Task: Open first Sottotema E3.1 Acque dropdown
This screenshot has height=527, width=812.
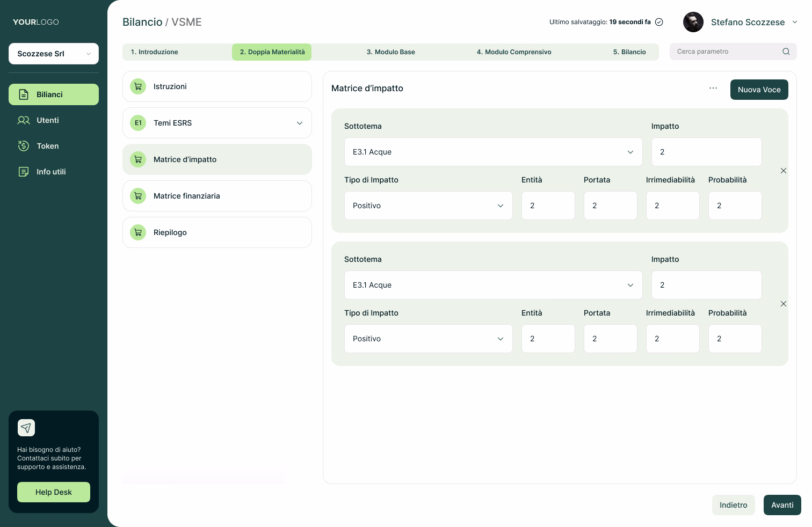Action: point(493,152)
